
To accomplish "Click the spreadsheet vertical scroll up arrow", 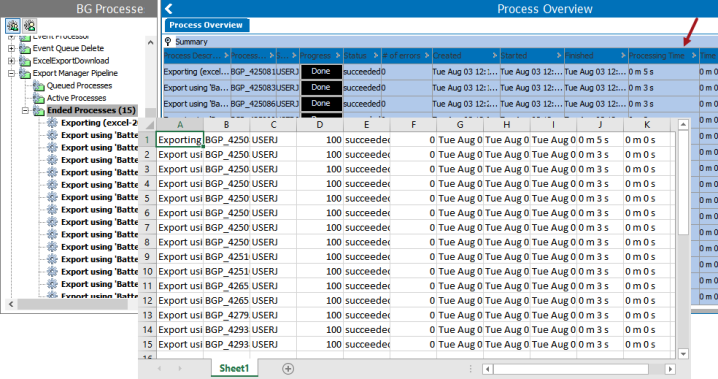I will tap(683, 125).
